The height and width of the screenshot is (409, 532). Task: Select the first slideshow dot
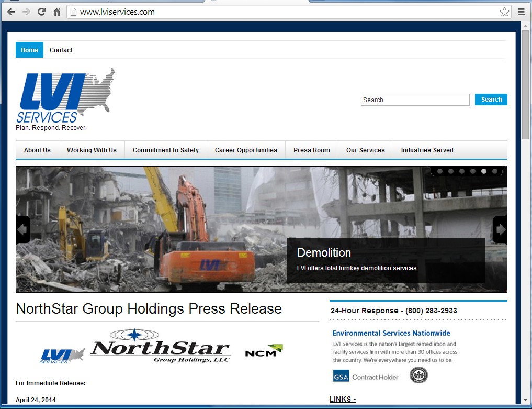(x=440, y=171)
